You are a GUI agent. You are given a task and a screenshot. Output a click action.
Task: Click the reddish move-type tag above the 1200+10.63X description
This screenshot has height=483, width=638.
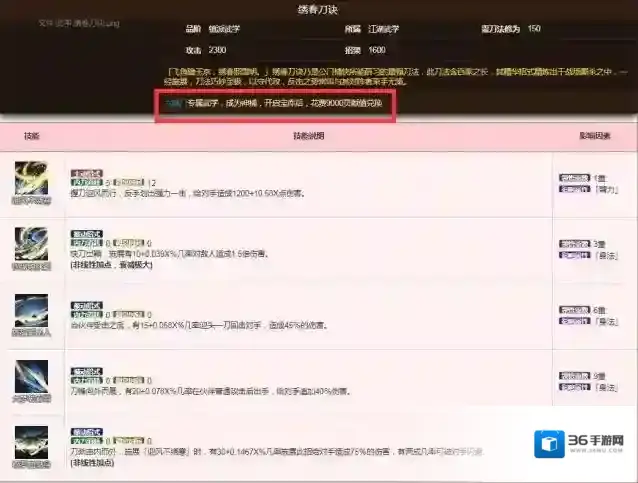click(87, 173)
